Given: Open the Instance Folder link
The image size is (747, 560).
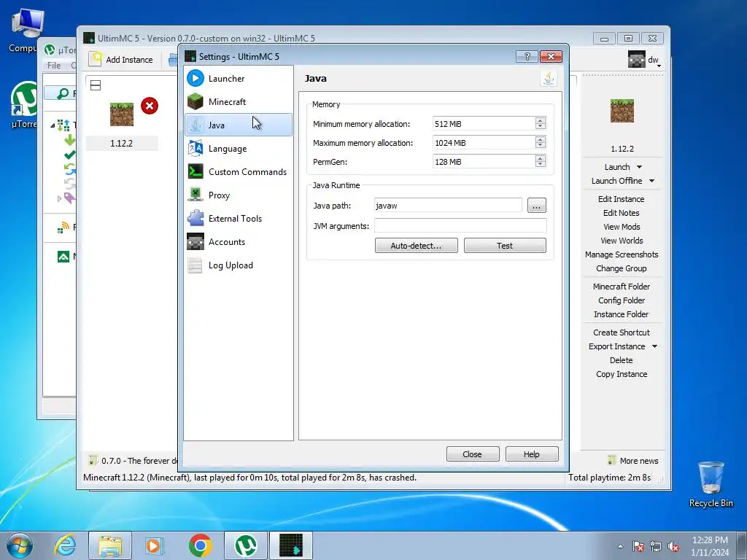Looking at the screenshot, I should (x=622, y=314).
